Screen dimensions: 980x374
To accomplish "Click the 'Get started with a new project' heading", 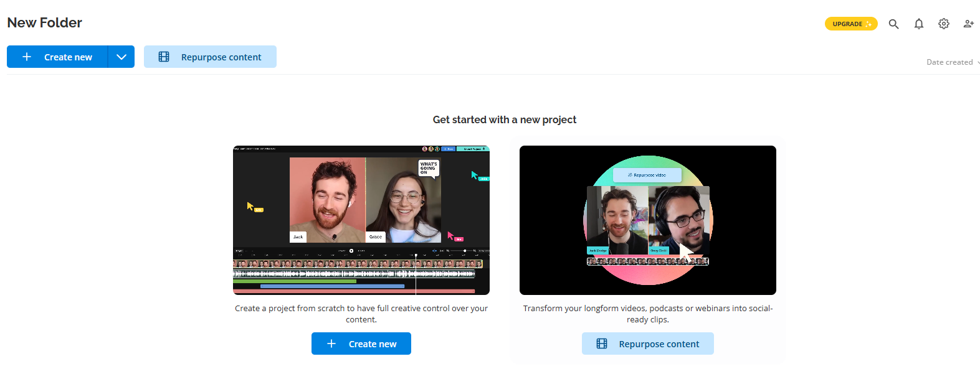I will (505, 119).
